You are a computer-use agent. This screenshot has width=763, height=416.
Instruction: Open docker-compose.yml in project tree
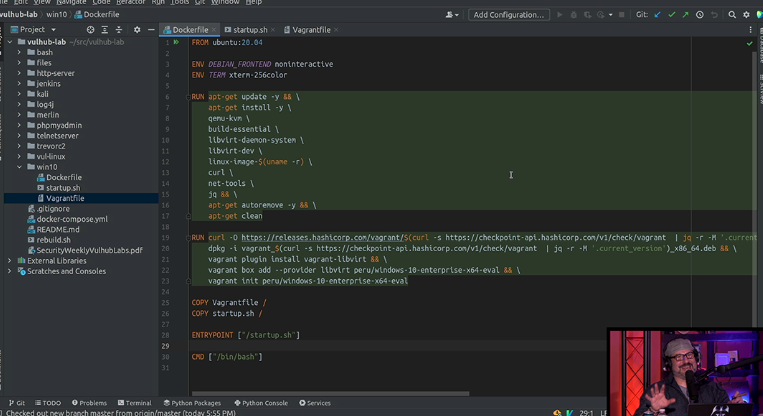click(72, 219)
